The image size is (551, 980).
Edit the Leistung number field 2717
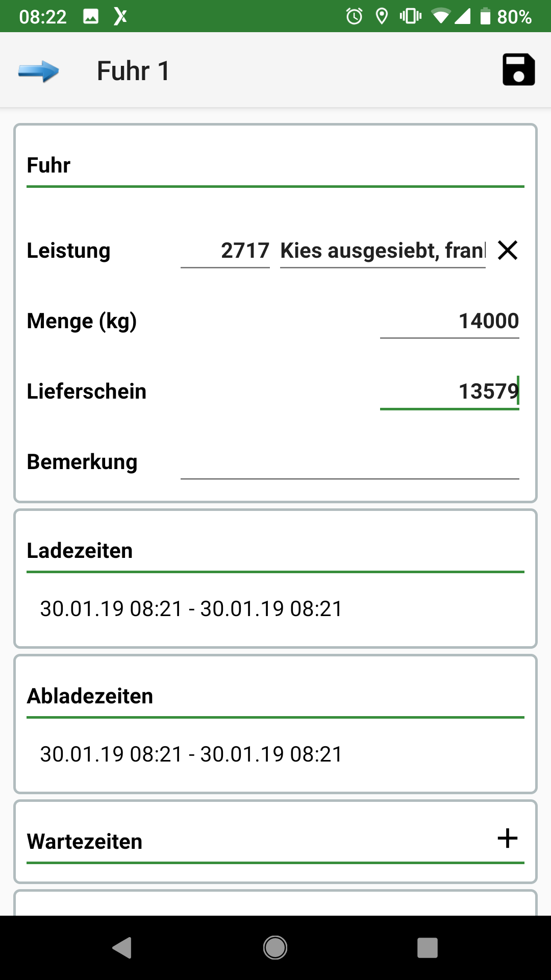225,251
